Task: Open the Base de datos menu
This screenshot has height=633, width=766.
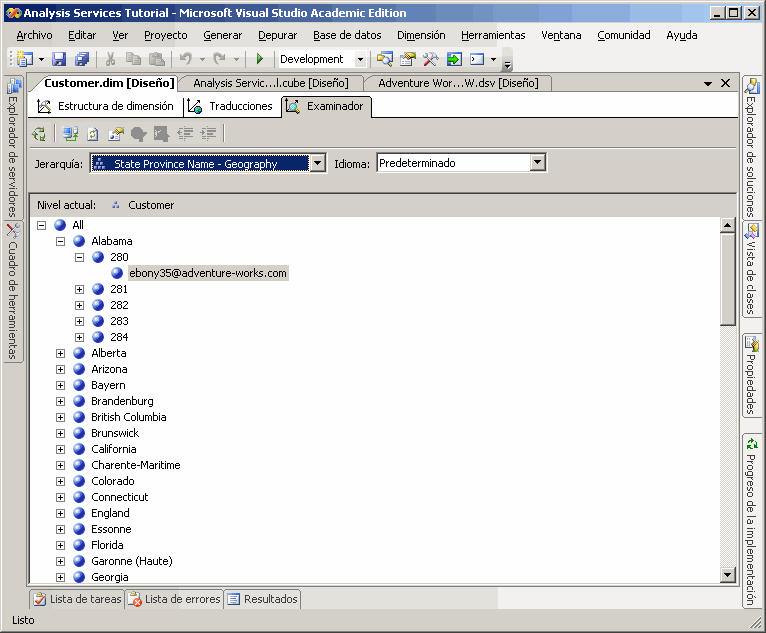Action: click(347, 35)
